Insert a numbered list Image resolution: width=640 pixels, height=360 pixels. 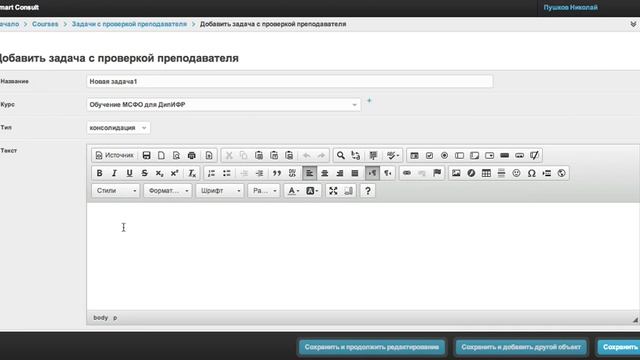(x=211, y=173)
